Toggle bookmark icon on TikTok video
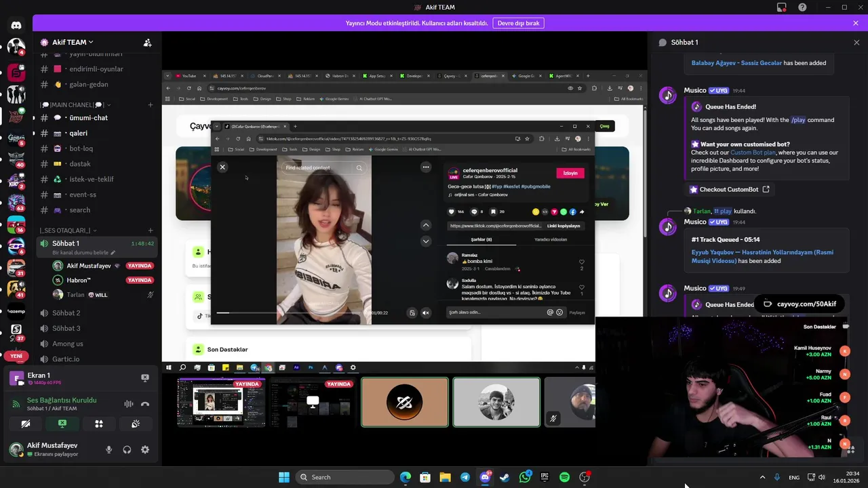The height and width of the screenshot is (488, 868). 493,211
